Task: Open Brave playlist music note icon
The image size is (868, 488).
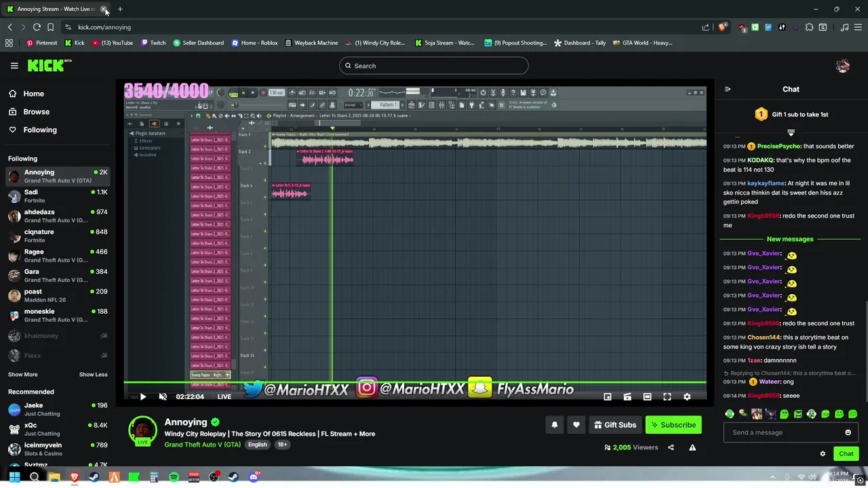Action: [x=844, y=27]
